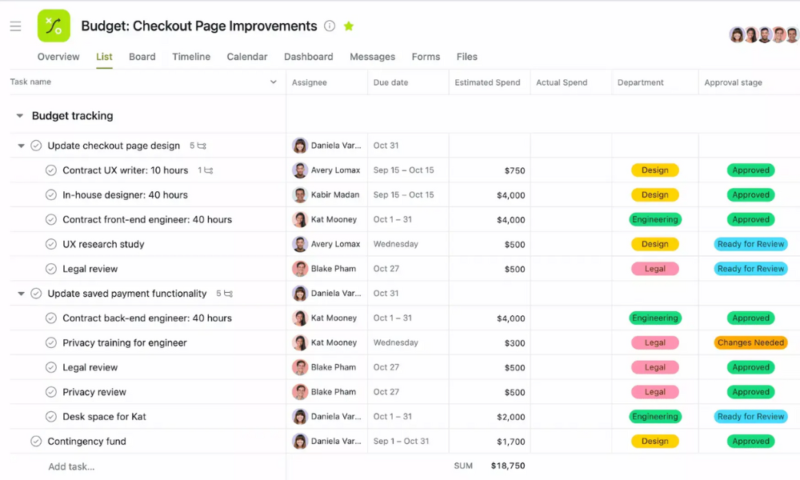
Task: Check off Contingency fund task
Action: click(x=36, y=441)
